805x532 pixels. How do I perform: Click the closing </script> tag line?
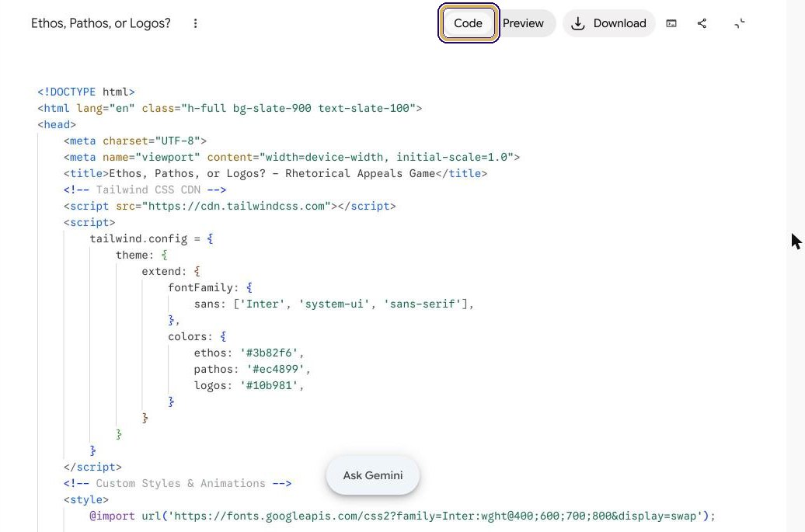(92, 468)
